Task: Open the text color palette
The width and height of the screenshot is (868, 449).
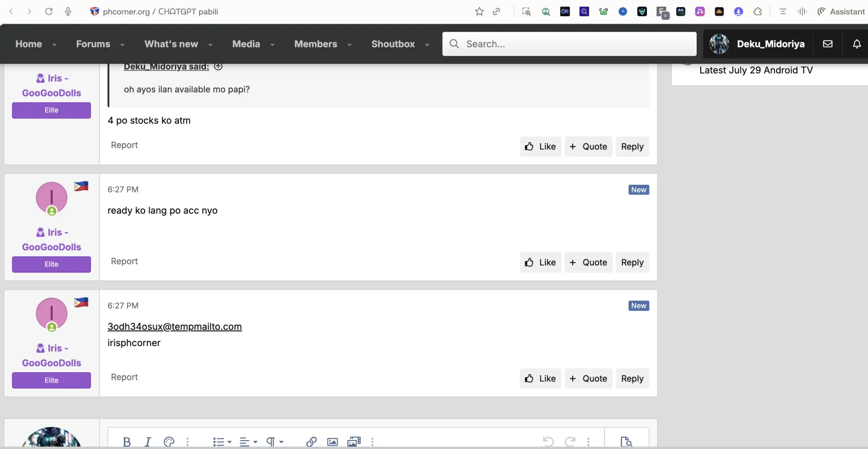Action: click(169, 442)
